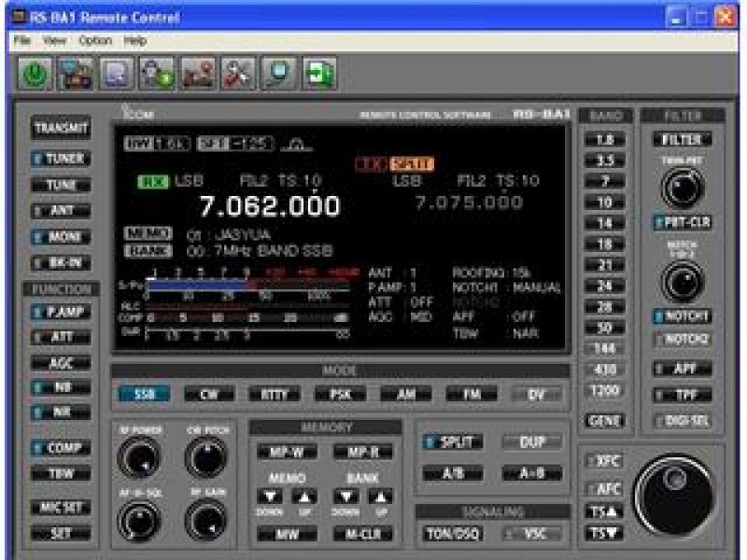Screen dimensions: 747x560
Task: Select AM mode
Action: click(x=406, y=394)
